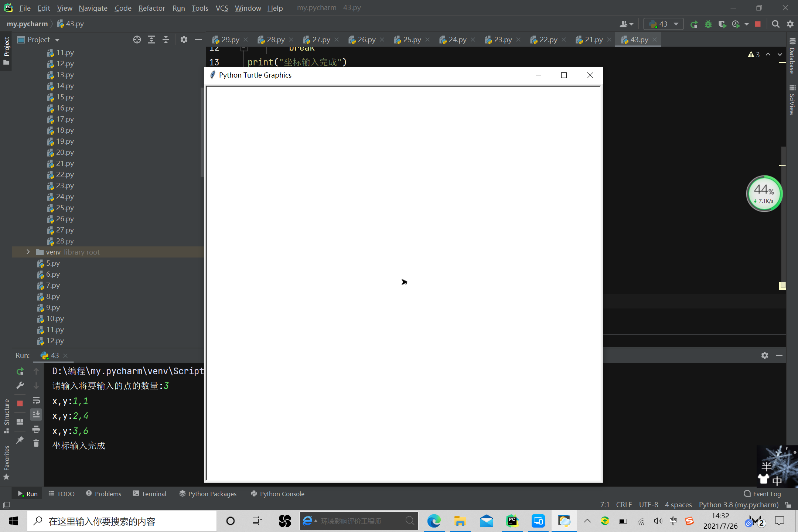Open the Problems tool window
This screenshot has width=798, height=532.
point(103,494)
